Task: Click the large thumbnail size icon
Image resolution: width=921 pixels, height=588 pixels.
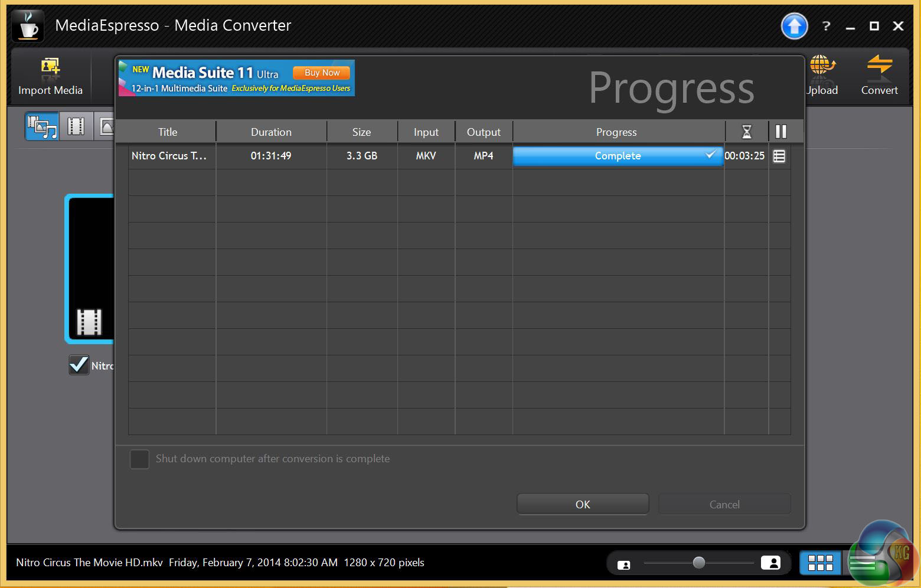Action: tap(770, 563)
